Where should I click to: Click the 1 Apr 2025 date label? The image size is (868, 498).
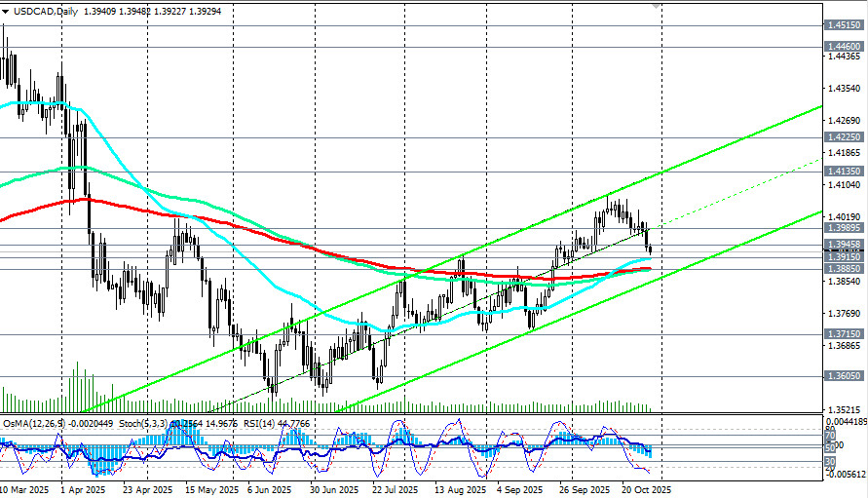point(82,490)
